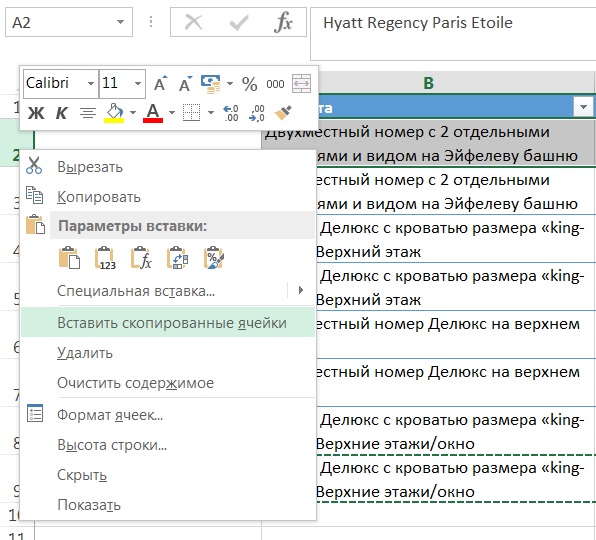Click the Insert Function fx button
596x540 pixels.
pyautogui.click(x=283, y=22)
